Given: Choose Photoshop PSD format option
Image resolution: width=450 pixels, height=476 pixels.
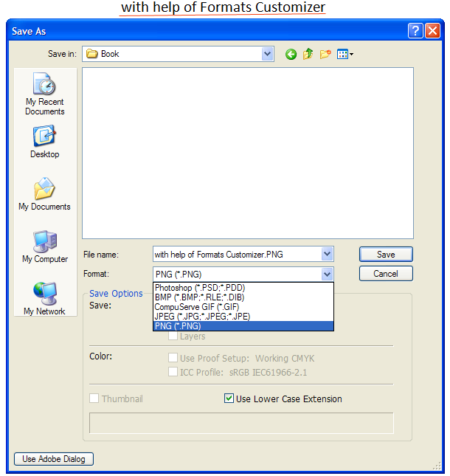Looking at the screenshot, I should tap(199, 287).
